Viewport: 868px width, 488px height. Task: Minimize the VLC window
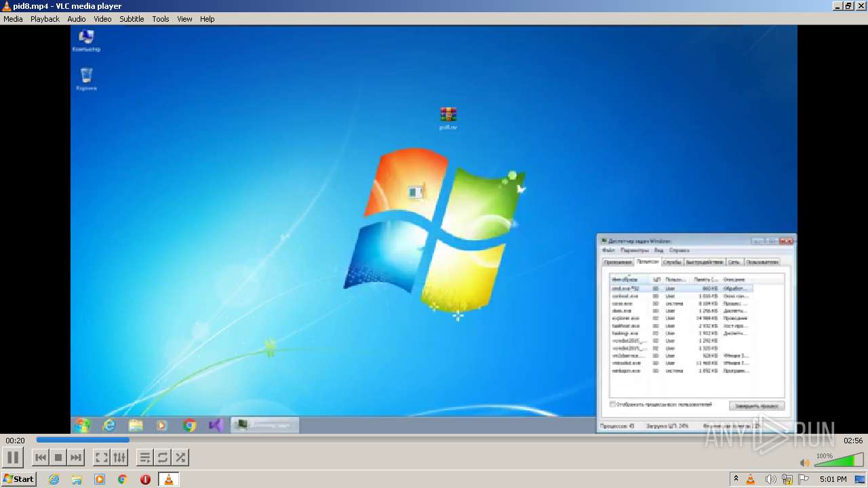coord(837,6)
